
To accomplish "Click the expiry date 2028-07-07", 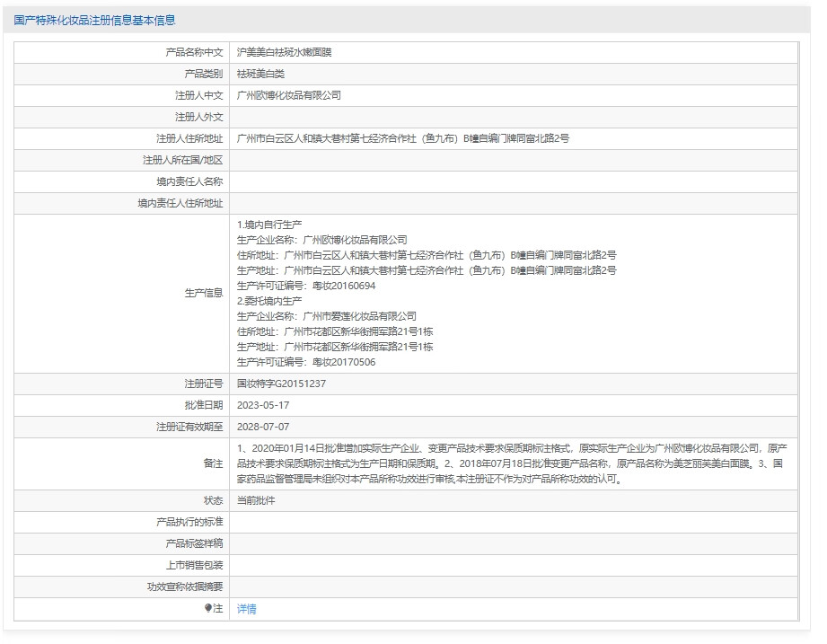I will 263,427.
